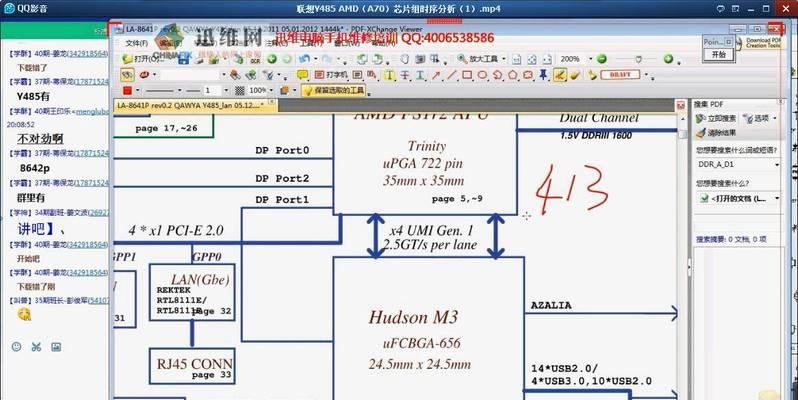Open the 100% opacity dropdown
This screenshot has height=400, width=798.
pyautogui.click(x=271, y=91)
